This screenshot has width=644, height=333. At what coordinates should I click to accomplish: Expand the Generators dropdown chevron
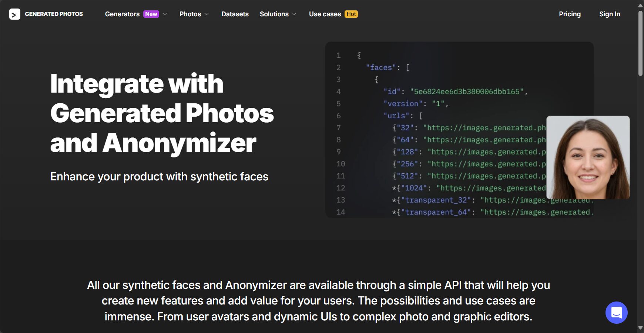[x=165, y=14]
